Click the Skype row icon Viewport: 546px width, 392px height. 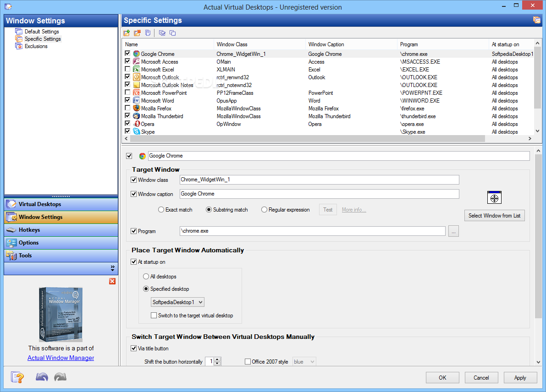point(137,131)
